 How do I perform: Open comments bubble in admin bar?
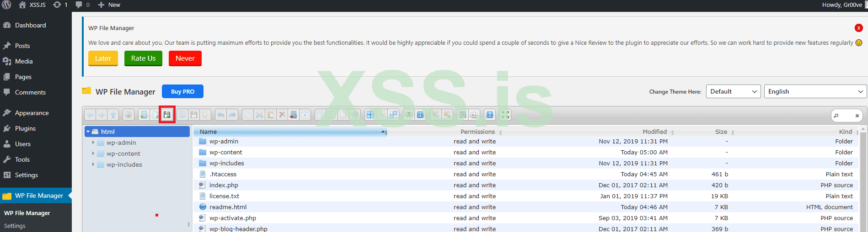pos(82,5)
